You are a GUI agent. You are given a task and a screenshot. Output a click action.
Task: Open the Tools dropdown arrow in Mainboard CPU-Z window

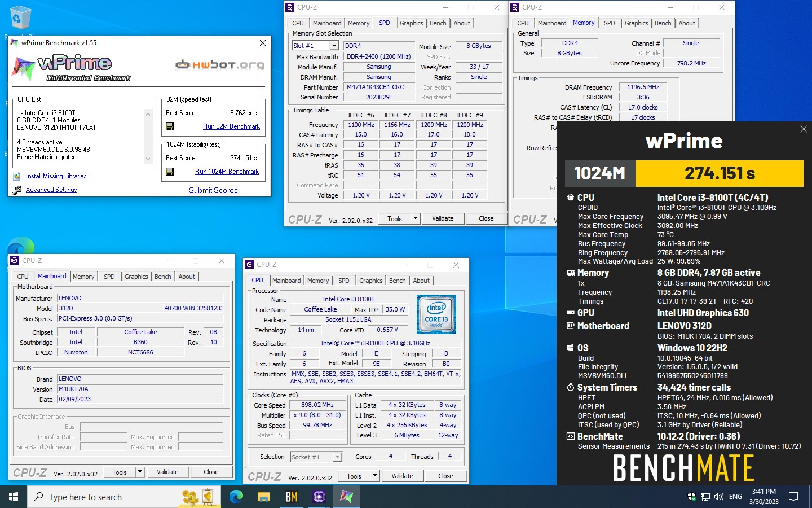tap(140, 472)
